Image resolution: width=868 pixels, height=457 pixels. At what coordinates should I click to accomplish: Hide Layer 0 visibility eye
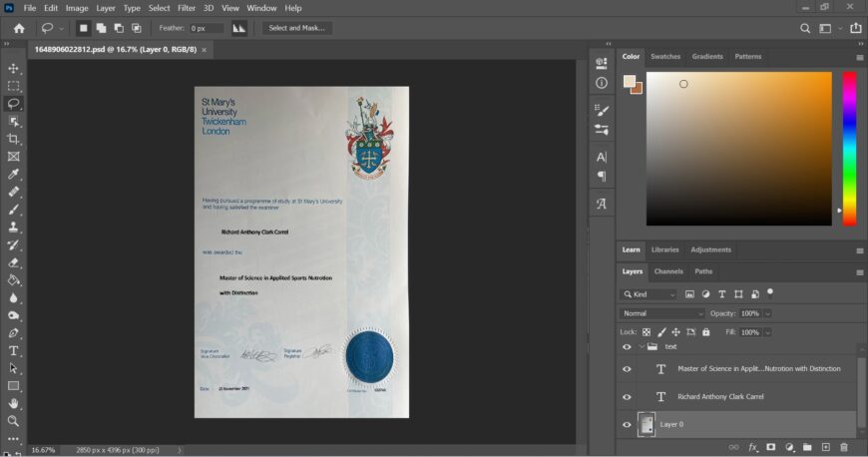click(627, 425)
